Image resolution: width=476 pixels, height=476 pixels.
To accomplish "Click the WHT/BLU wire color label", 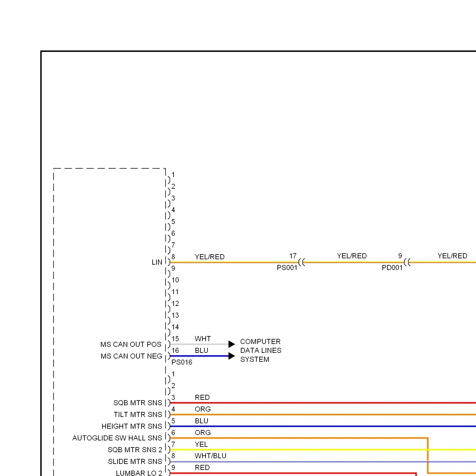I will click(210, 456).
